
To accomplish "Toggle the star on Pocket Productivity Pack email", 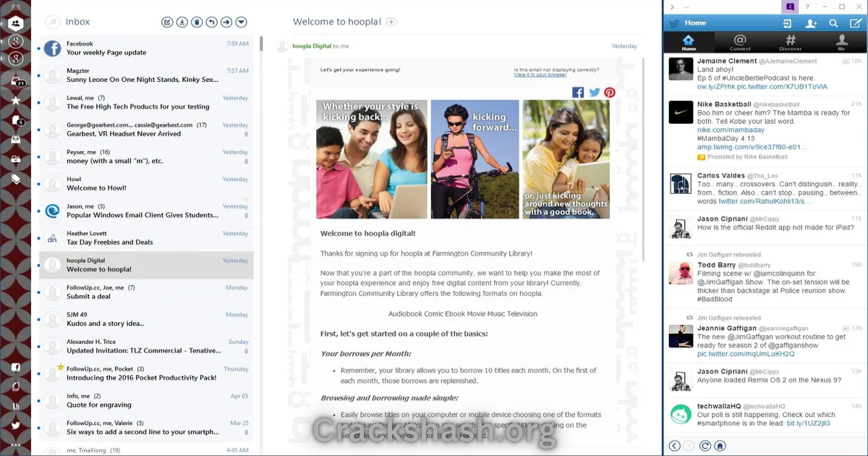I will click(61, 368).
